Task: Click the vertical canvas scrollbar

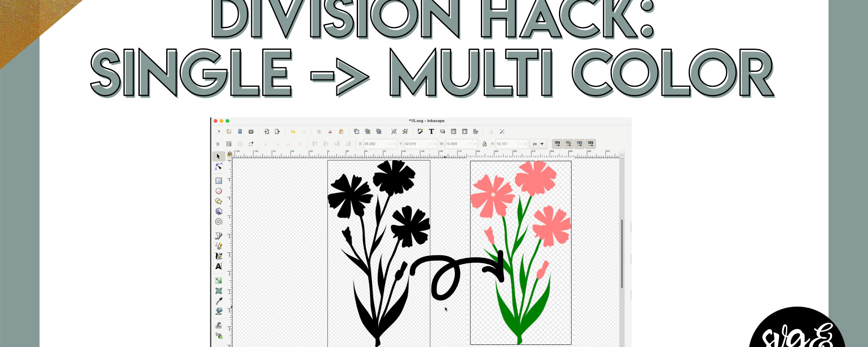Action: (622, 254)
